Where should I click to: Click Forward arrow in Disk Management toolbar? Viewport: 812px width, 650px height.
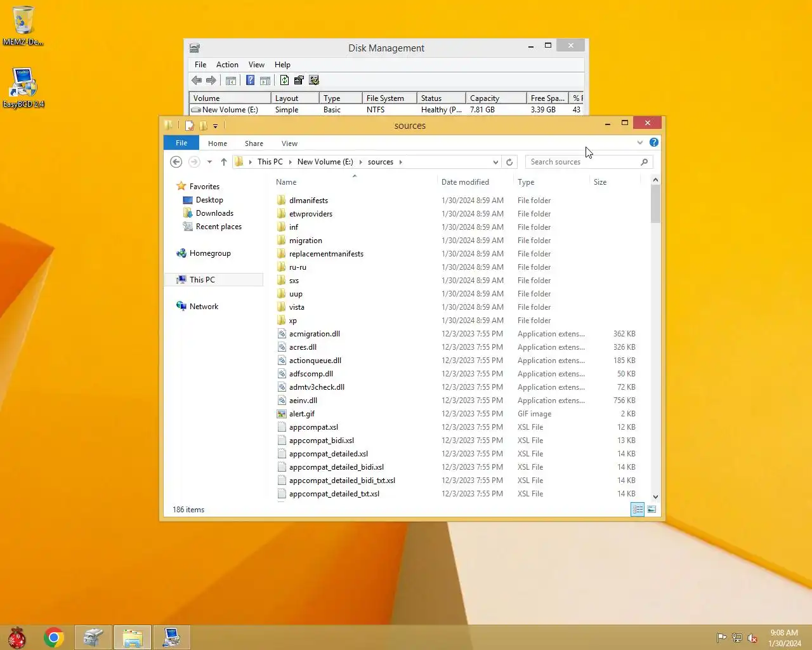click(211, 81)
